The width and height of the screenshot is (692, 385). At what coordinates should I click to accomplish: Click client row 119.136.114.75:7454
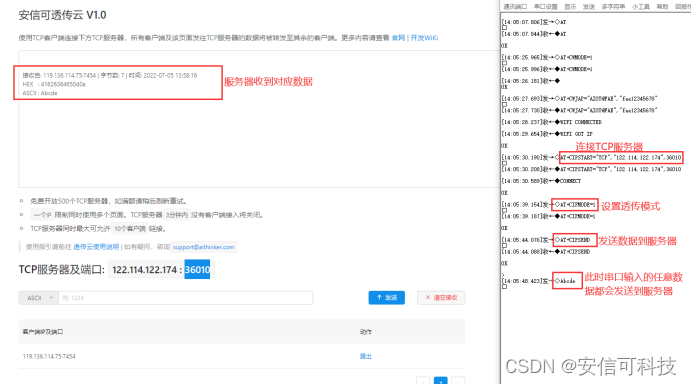241,356
